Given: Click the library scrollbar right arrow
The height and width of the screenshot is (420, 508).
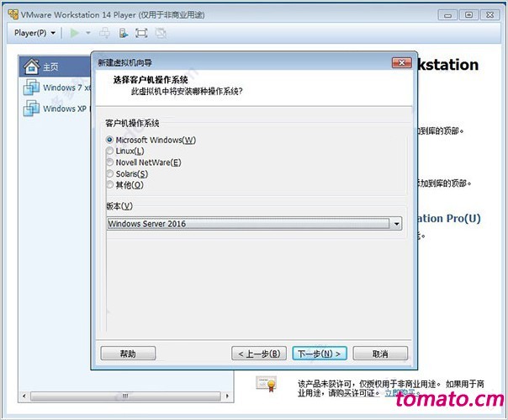Looking at the screenshot, I should [227, 396].
